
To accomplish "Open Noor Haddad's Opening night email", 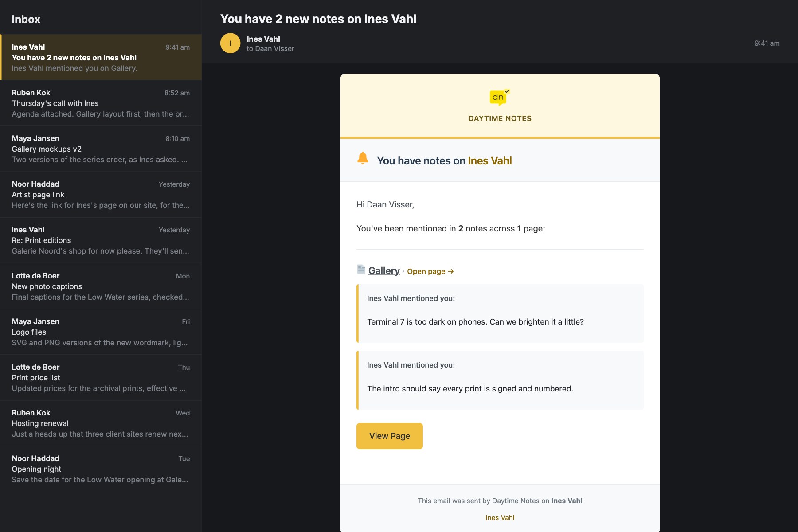I will (101, 469).
